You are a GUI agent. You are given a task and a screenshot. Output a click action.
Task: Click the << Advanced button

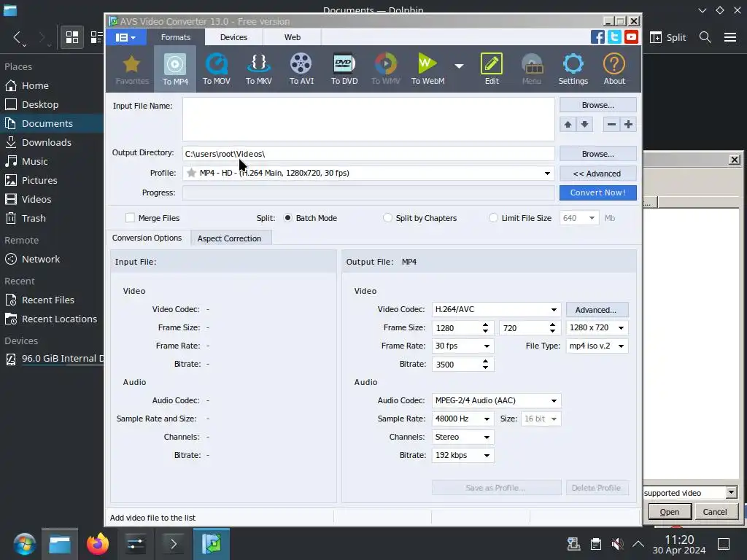598,174
